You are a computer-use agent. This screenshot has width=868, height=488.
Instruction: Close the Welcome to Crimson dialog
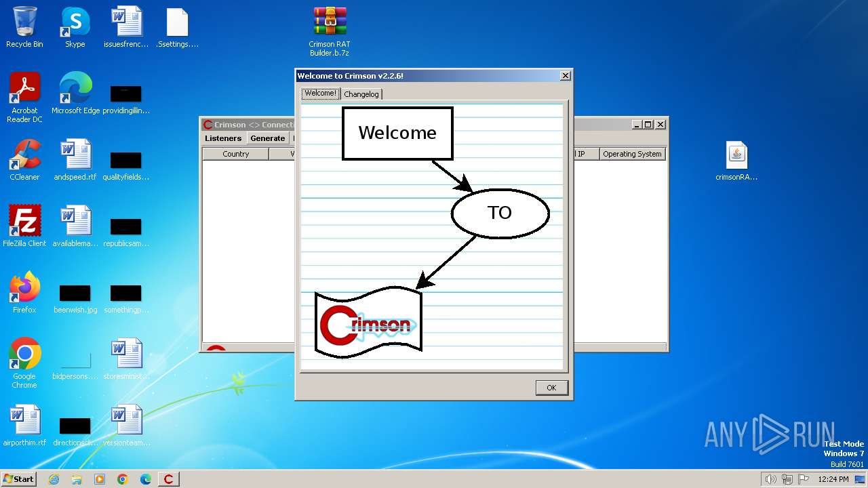[565, 76]
